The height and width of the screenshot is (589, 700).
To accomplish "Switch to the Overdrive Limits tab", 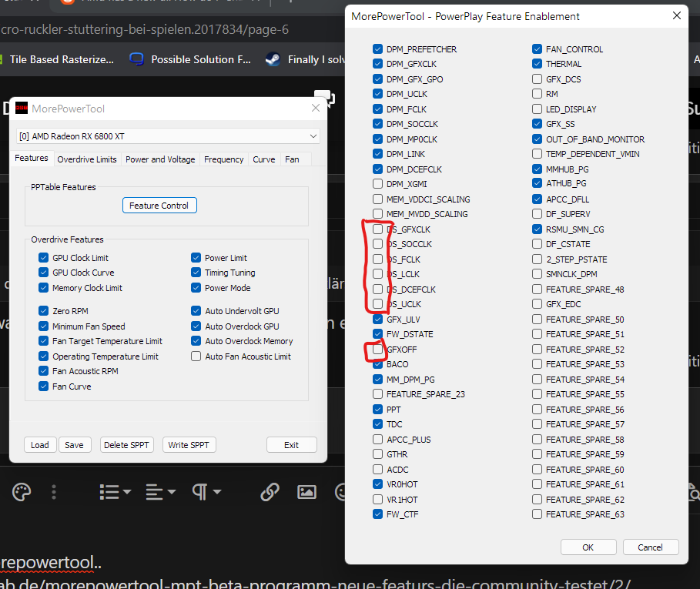I will tap(86, 159).
